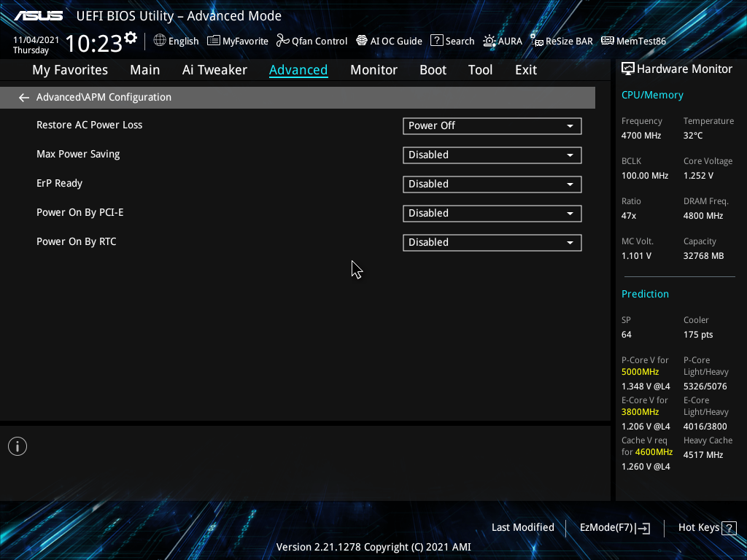Click the 32°C temperature value
Screen dimensions: 747x560
coord(693,136)
